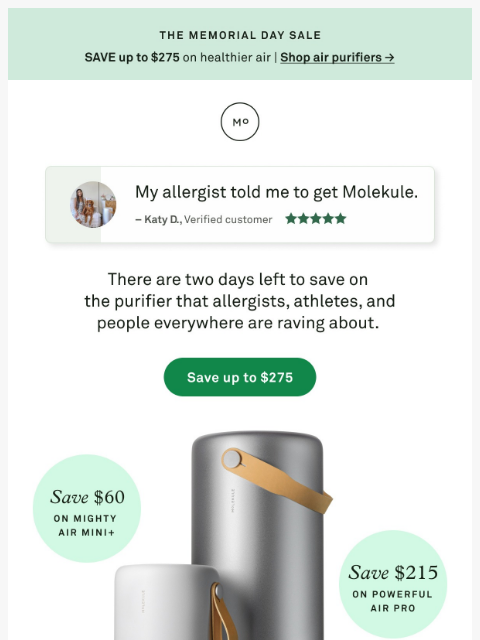The image size is (480, 640).
Task: Click the last green star in rating
Action: tap(341, 219)
